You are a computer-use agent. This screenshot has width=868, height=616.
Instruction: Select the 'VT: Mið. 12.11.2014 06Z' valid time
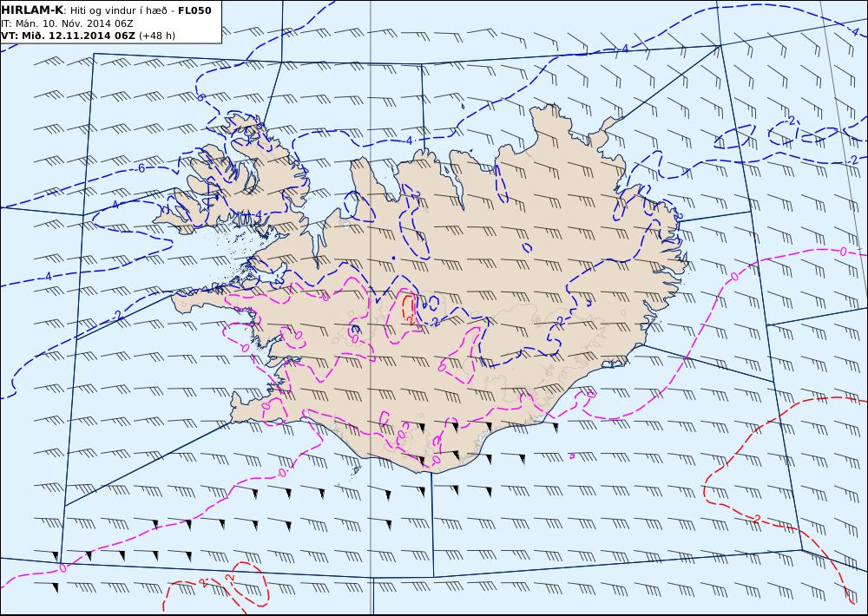tap(68, 36)
